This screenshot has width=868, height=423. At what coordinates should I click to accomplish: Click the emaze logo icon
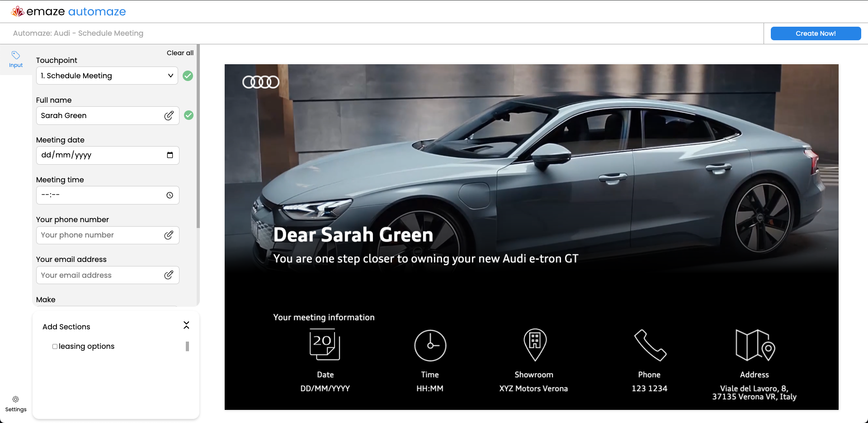18,11
